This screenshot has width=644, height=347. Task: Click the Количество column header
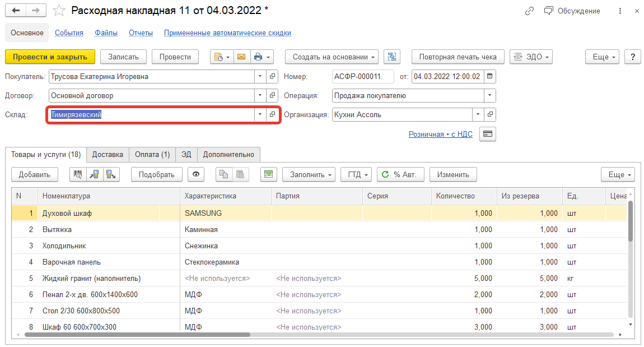pos(464,196)
